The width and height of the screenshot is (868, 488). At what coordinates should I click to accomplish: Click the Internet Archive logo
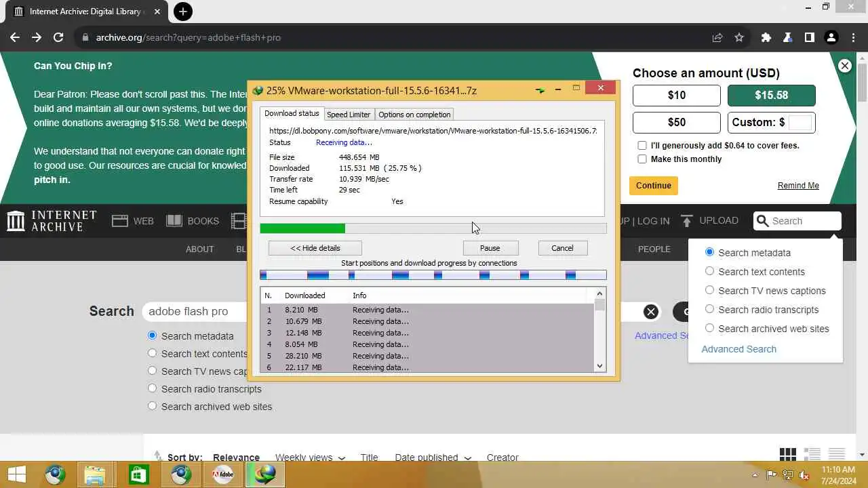tap(52, 221)
